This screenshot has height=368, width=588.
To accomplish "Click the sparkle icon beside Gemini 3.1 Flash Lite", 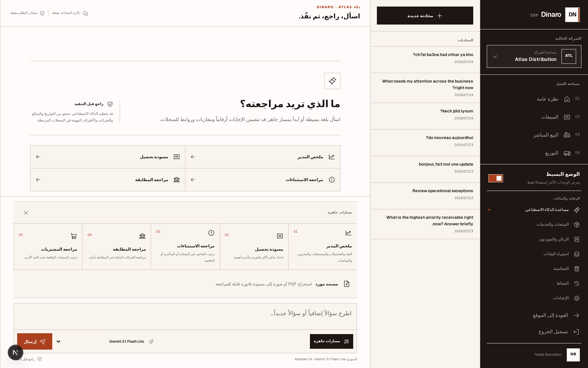I will point(151,341).
